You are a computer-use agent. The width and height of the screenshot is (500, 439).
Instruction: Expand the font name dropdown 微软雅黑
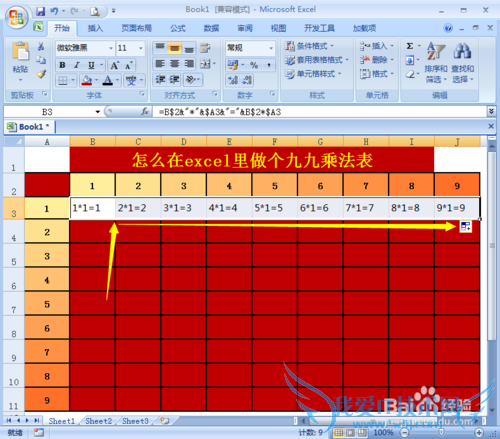click(x=111, y=48)
